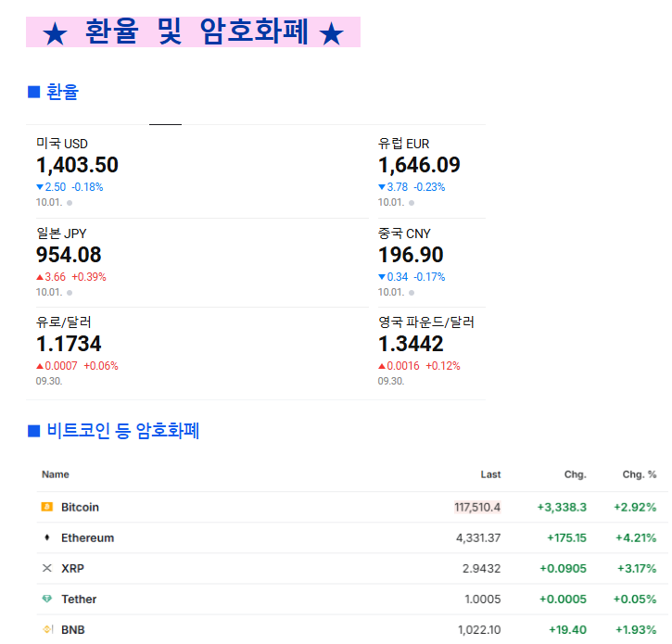The height and width of the screenshot is (644, 672).
Task: Click the 유로/달러 rate 1.1734
Action: 69,344
